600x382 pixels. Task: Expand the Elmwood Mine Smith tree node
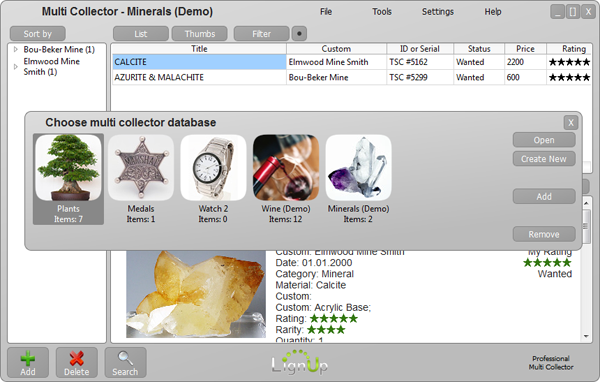click(16, 67)
